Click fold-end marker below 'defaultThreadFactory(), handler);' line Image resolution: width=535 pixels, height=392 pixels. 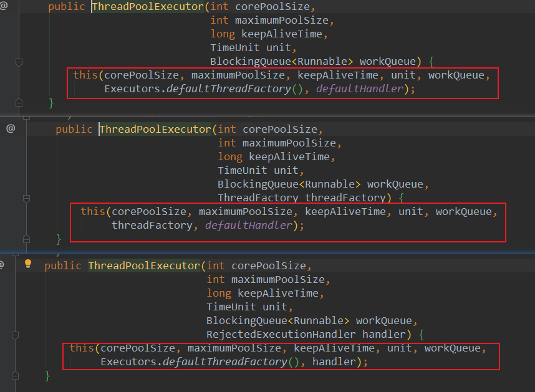point(15,376)
